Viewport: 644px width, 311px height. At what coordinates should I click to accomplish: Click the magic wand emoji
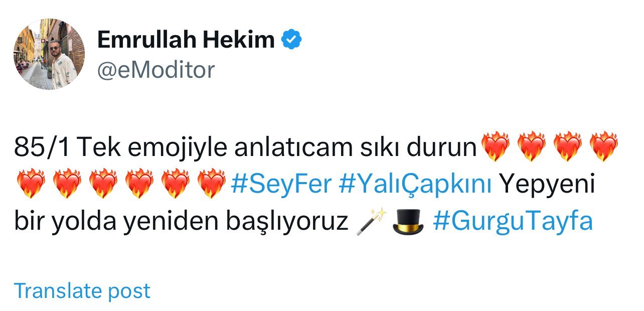point(372,222)
